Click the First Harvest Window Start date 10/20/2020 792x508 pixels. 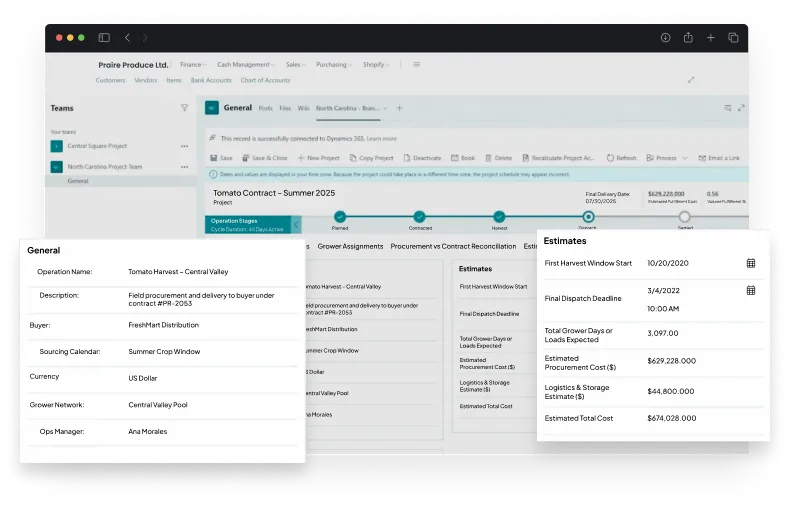tap(668, 263)
